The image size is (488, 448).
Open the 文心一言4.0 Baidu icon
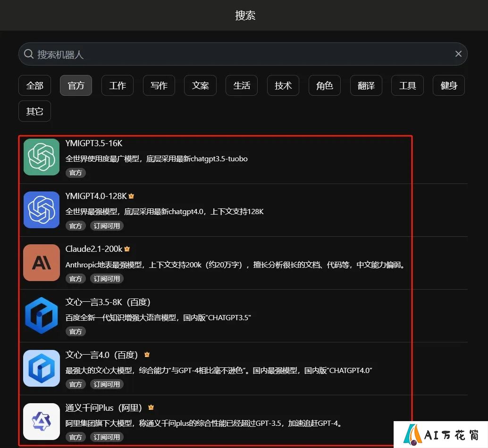(x=42, y=368)
